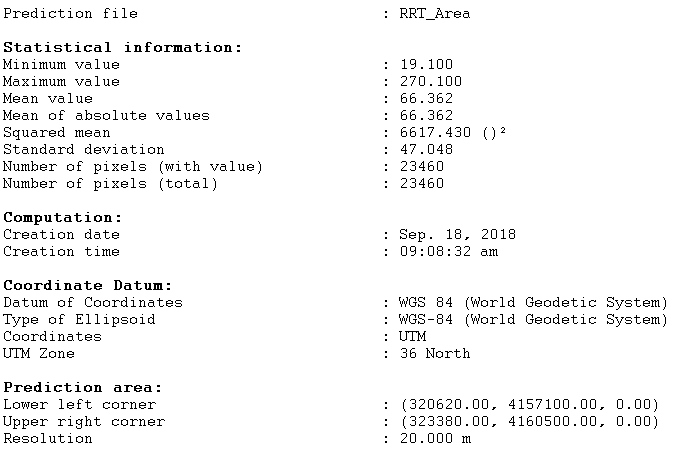The height and width of the screenshot is (454, 684).
Task: Click the "Number of pixels (total)" label
Action: (110, 184)
